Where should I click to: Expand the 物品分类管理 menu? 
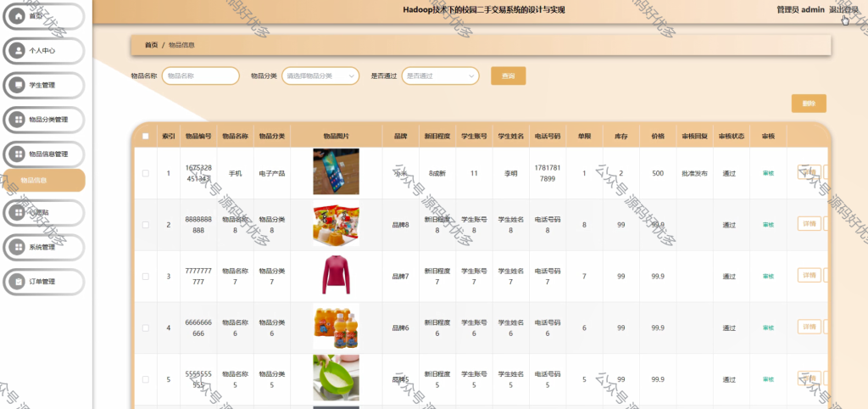pos(44,119)
